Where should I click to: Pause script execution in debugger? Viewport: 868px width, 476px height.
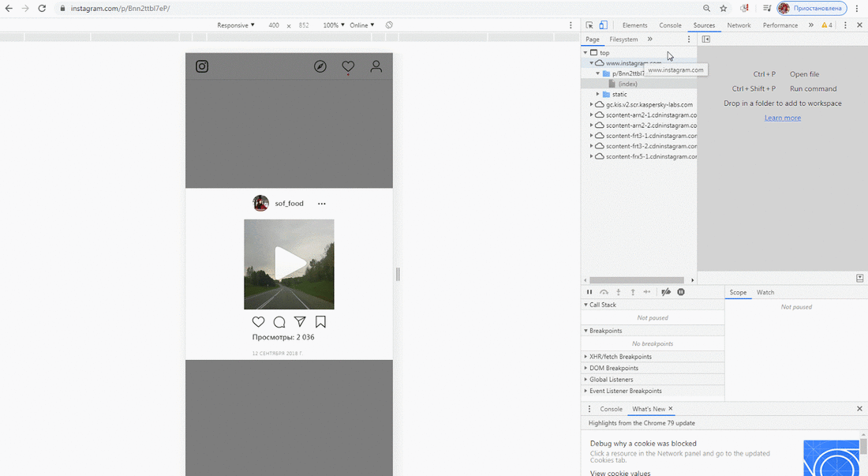589,292
